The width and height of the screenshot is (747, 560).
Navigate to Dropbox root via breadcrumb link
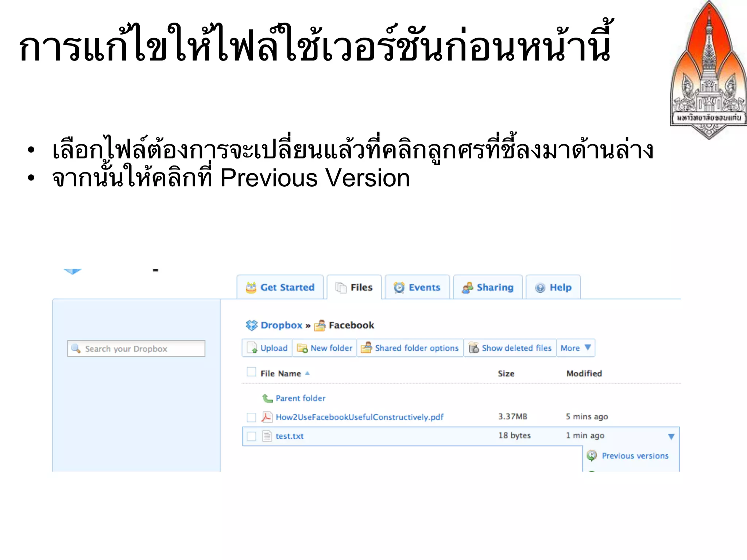tap(281, 325)
